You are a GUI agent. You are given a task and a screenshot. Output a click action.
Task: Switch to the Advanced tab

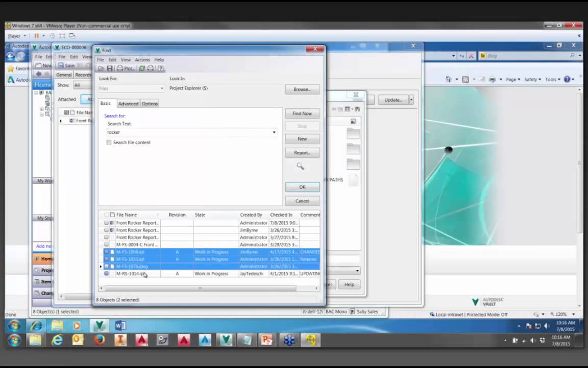pos(128,104)
